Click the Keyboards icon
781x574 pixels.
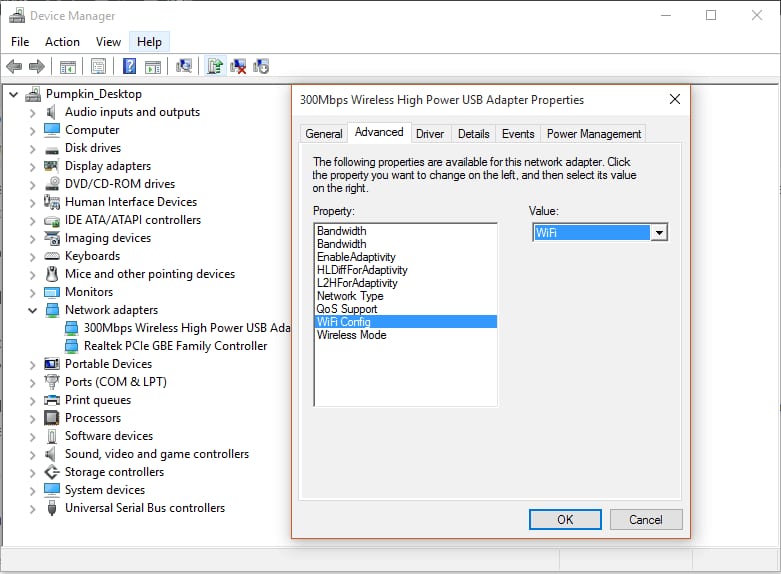(x=52, y=256)
